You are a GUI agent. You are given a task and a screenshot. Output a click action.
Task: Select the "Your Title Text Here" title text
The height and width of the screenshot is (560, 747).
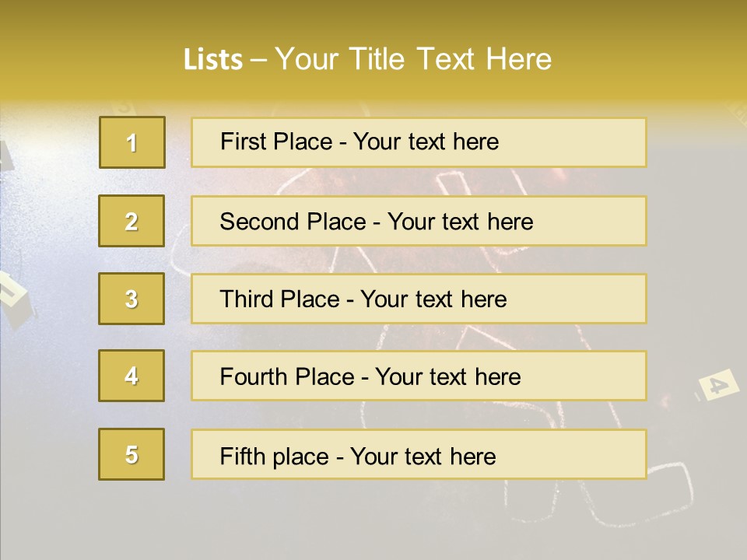(x=413, y=60)
